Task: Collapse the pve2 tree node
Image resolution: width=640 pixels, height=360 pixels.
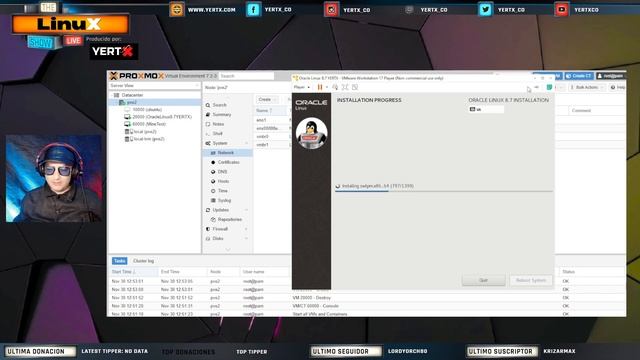Action: pos(117,102)
